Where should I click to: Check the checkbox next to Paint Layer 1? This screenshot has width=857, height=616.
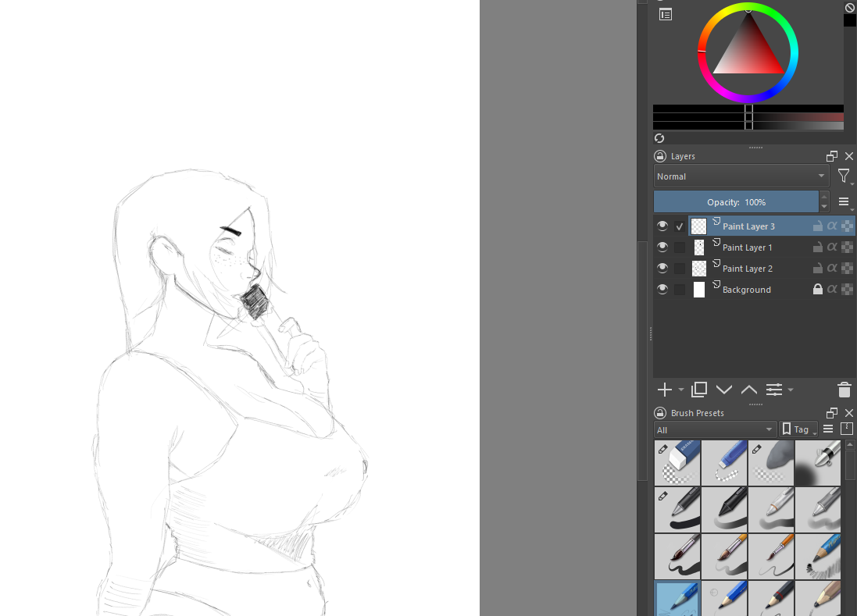[x=680, y=247]
